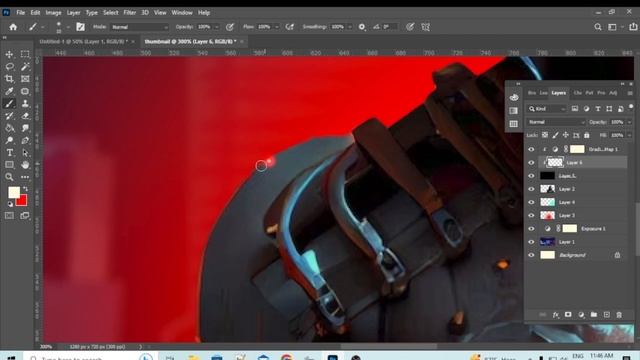This screenshot has height=360, width=640.
Task: Open the Smoothing value dropdown arrow
Action: pos(350,27)
